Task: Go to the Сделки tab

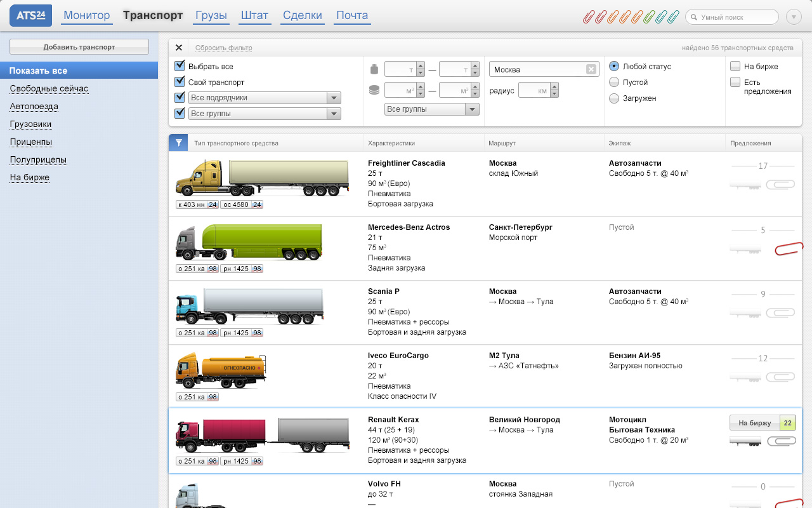Action: 303,15
